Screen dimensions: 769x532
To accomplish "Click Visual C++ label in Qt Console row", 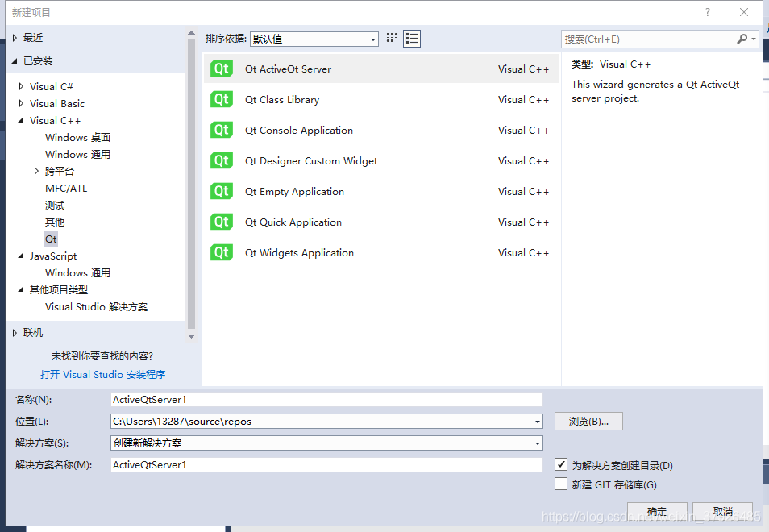I will click(523, 131).
